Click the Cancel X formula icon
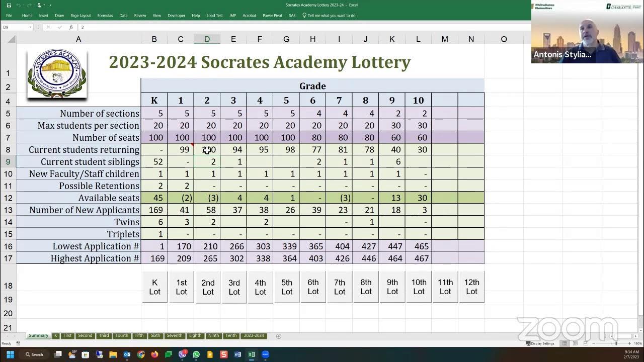 49,27
